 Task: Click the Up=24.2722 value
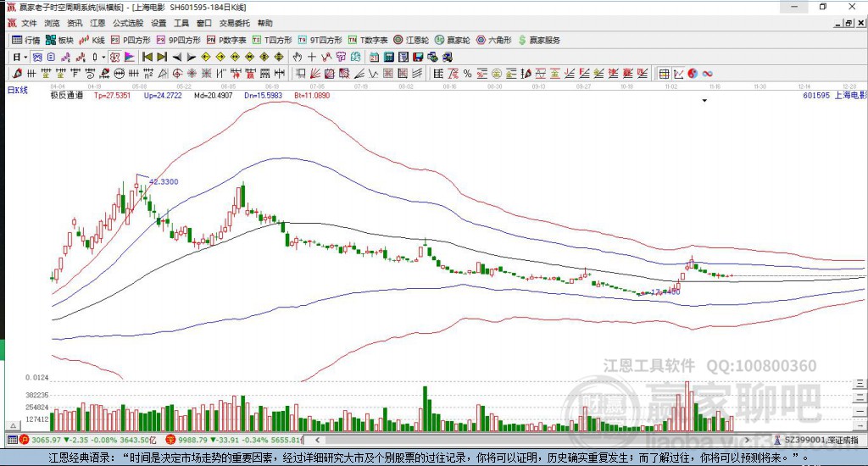click(x=163, y=96)
